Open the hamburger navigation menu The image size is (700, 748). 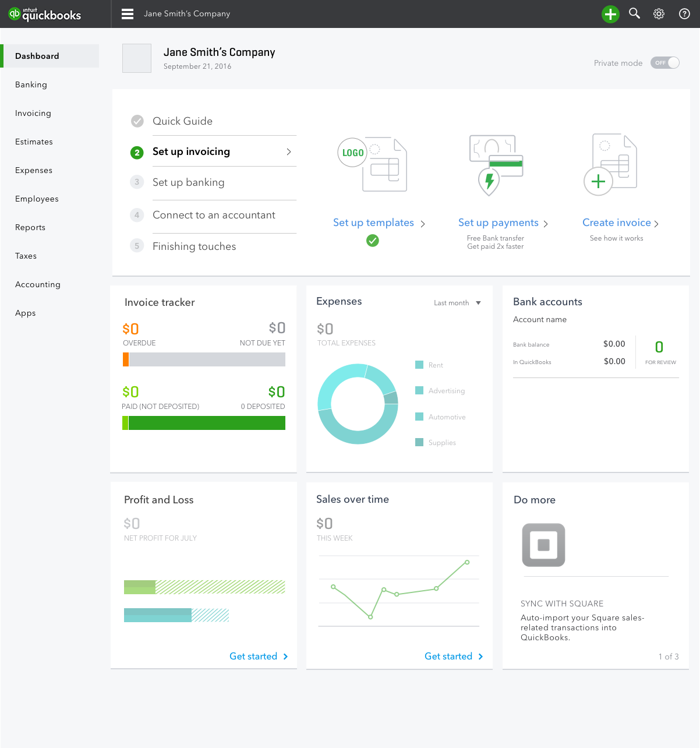tap(128, 14)
